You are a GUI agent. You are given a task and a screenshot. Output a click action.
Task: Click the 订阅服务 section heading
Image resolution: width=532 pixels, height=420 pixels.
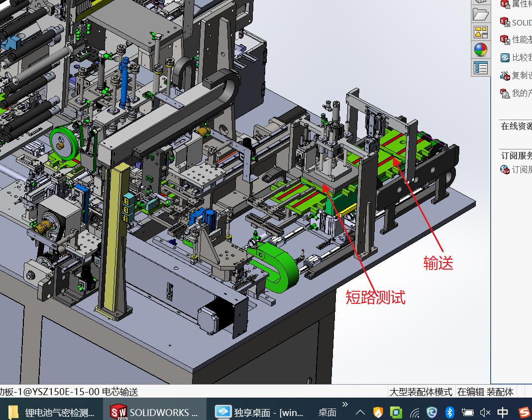pos(517,155)
